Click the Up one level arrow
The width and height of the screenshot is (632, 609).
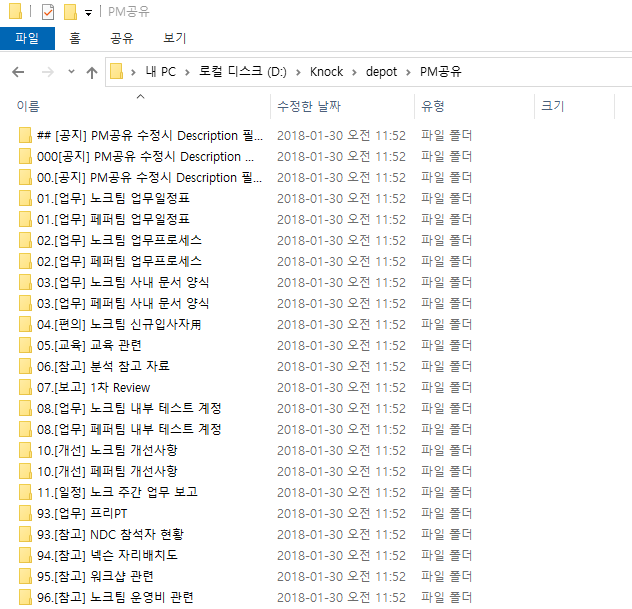(92, 72)
